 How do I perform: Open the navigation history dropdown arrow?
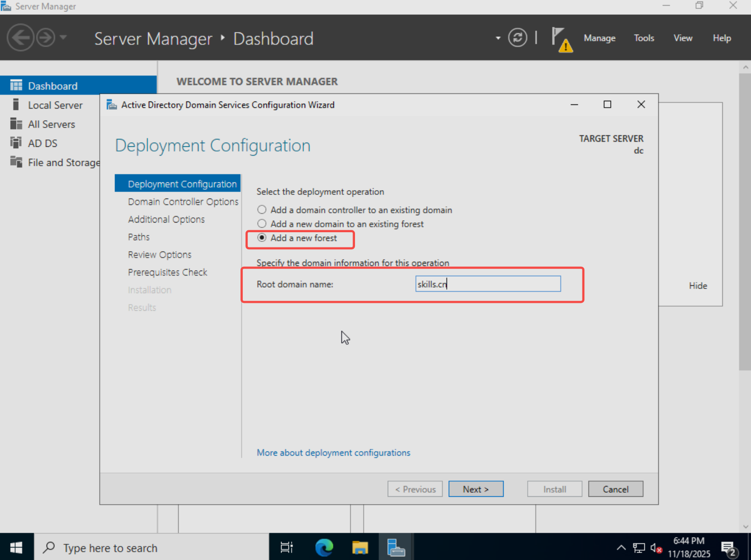point(63,37)
